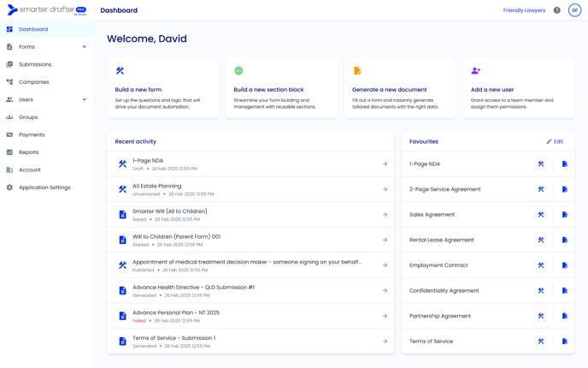Click Edit in Favourites panel

point(555,141)
